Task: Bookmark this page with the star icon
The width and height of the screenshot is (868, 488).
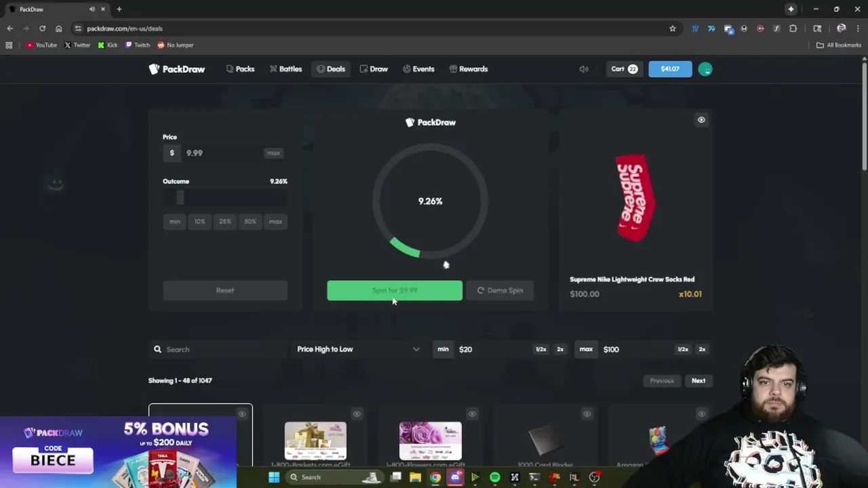Action: [x=673, y=28]
